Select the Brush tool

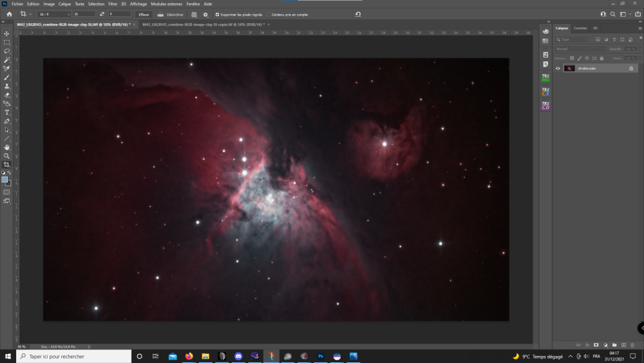(x=6, y=78)
